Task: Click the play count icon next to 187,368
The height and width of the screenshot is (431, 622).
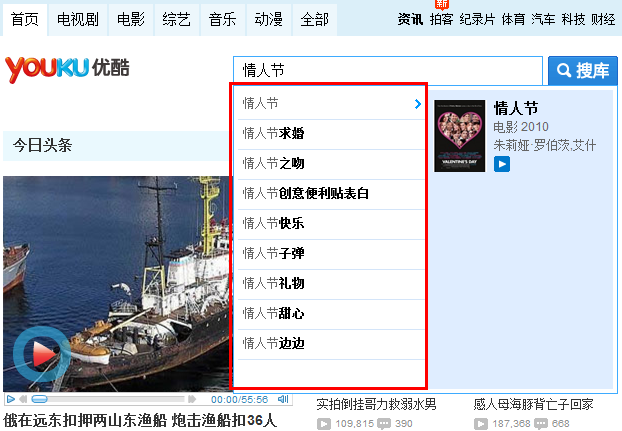Action: point(481,424)
